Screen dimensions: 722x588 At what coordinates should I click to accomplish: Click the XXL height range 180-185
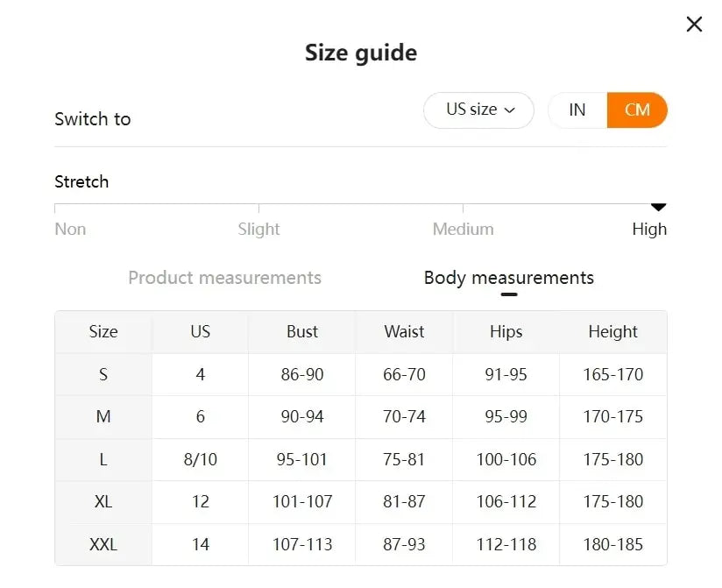tap(612, 544)
